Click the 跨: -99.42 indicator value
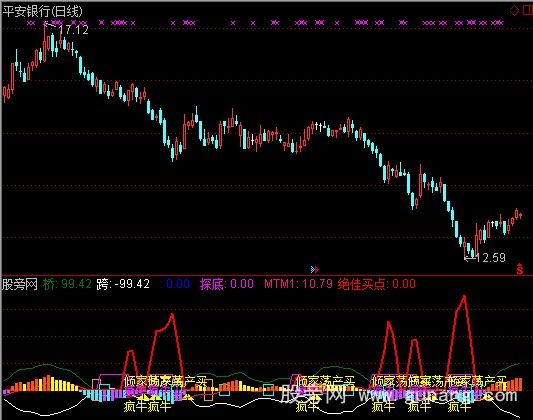The width and height of the screenshot is (533, 420). [123, 284]
